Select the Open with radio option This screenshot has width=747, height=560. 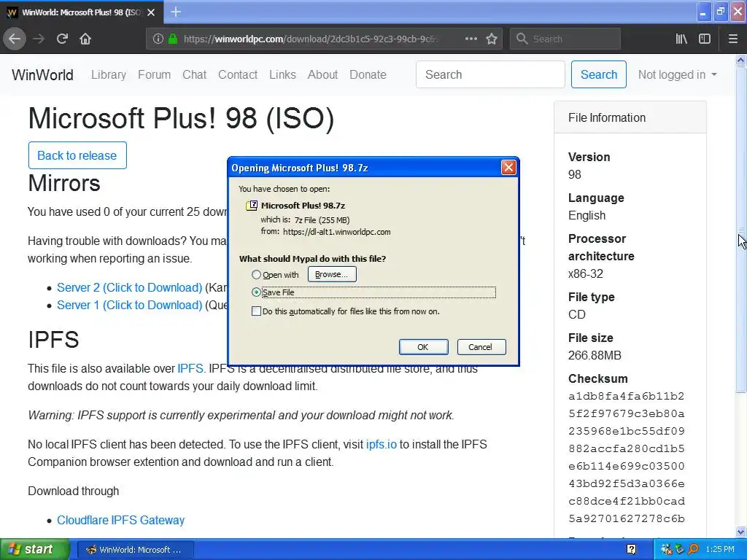click(x=256, y=274)
